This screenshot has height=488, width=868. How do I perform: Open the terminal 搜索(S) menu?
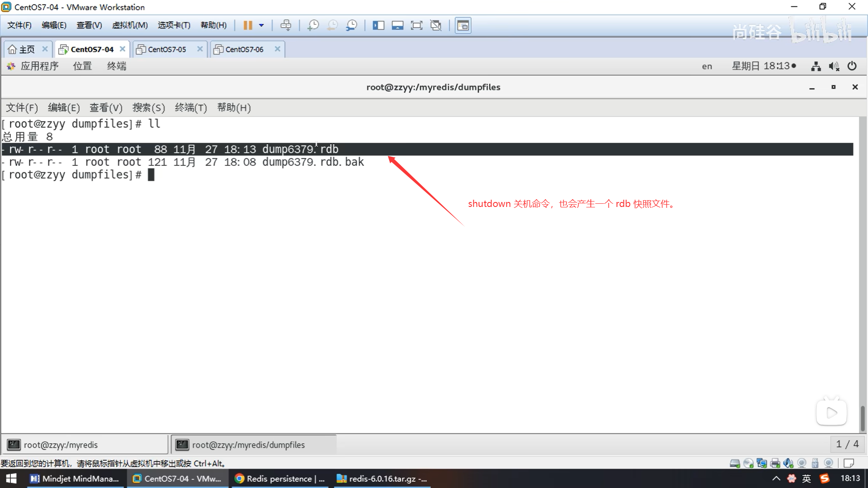[x=148, y=108]
